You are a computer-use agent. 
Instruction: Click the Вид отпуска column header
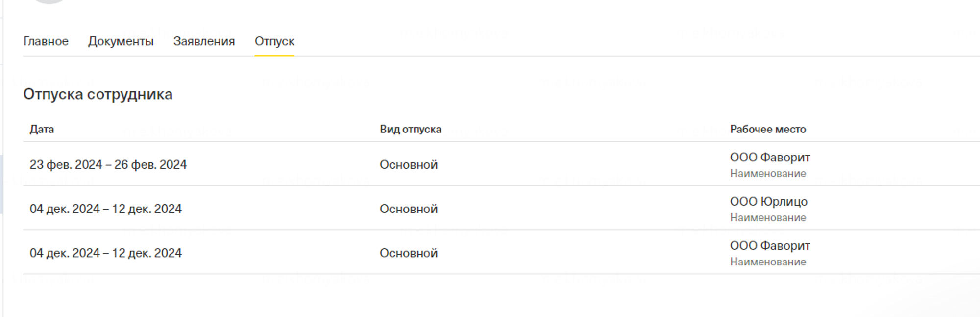410,130
